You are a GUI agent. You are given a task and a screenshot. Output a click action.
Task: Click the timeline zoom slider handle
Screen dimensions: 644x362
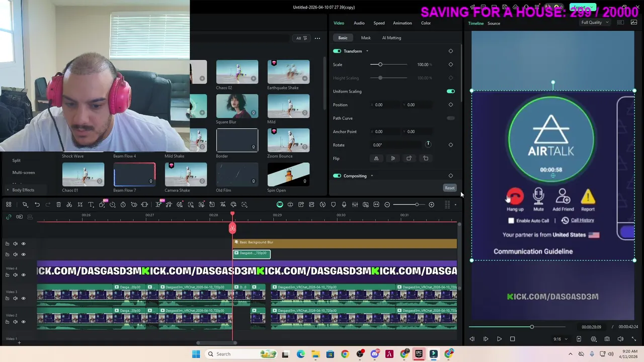tap(417, 205)
